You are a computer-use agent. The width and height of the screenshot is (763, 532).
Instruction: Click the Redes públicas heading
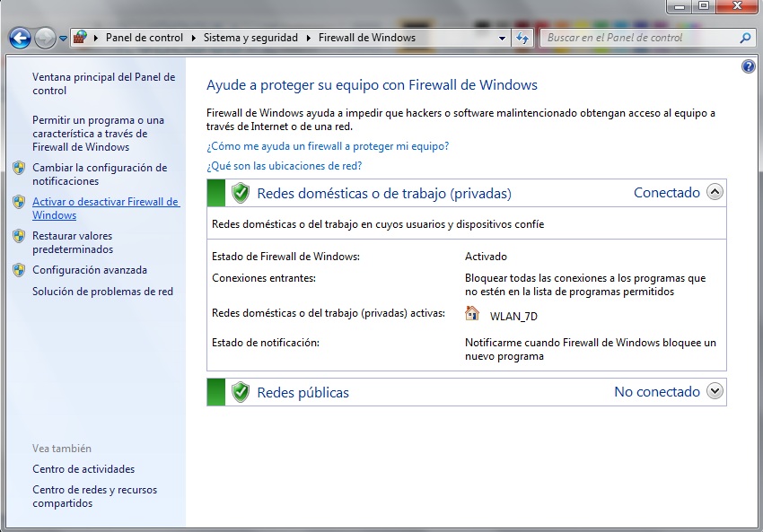click(303, 392)
